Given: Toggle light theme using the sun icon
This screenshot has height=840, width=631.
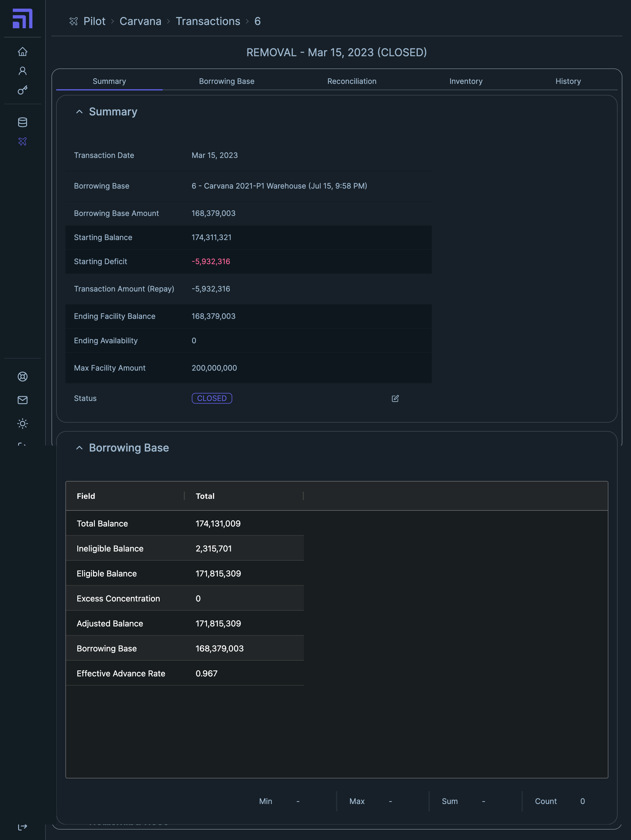Looking at the screenshot, I should coord(22,424).
